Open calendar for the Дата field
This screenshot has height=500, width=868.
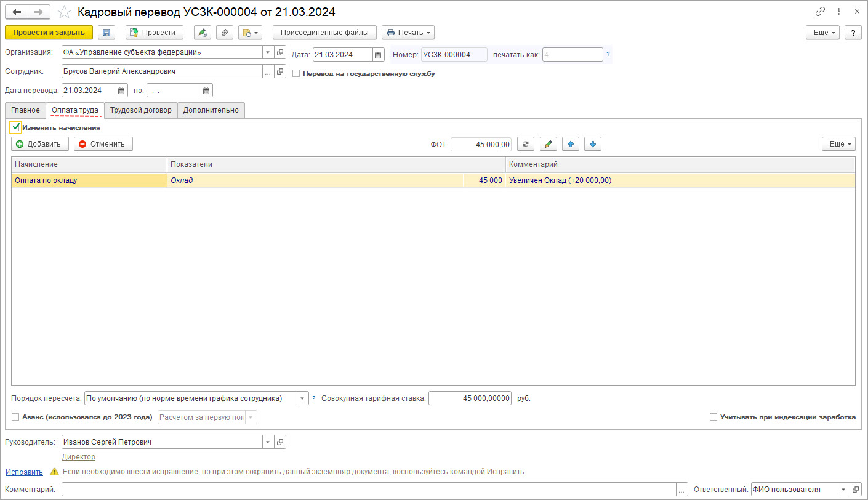pyautogui.click(x=379, y=54)
